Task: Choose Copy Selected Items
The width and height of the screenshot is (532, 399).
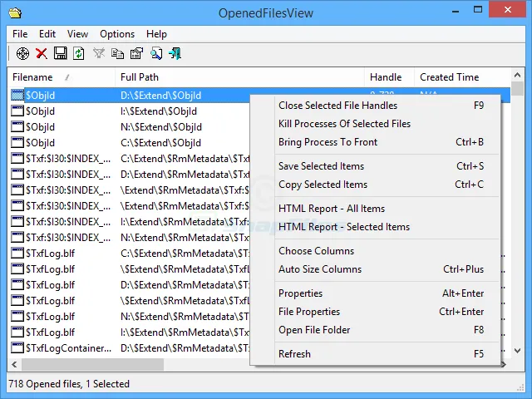Action: pyautogui.click(x=387, y=185)
